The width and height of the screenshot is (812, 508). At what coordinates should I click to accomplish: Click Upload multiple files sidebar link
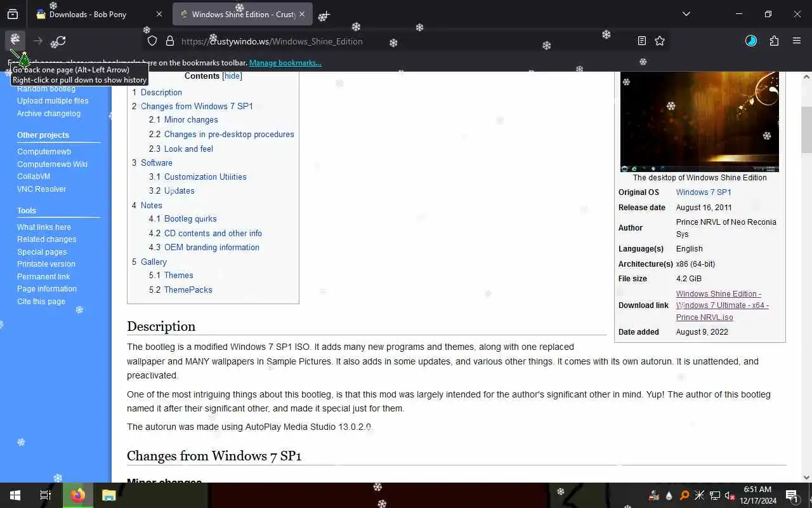[x=53, y=100]
